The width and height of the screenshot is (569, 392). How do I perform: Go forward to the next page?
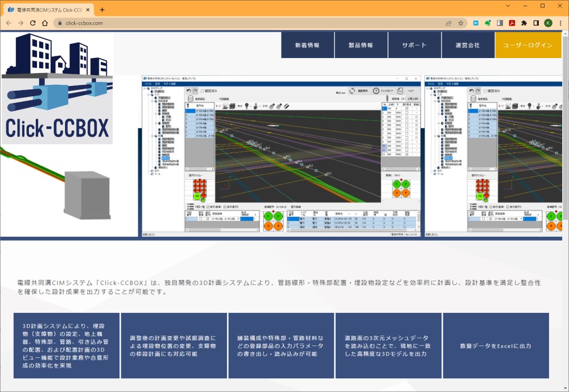coord(20,23)
